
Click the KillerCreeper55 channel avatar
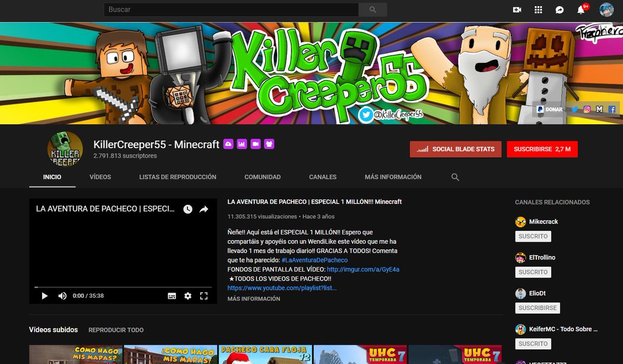[65, 149]
